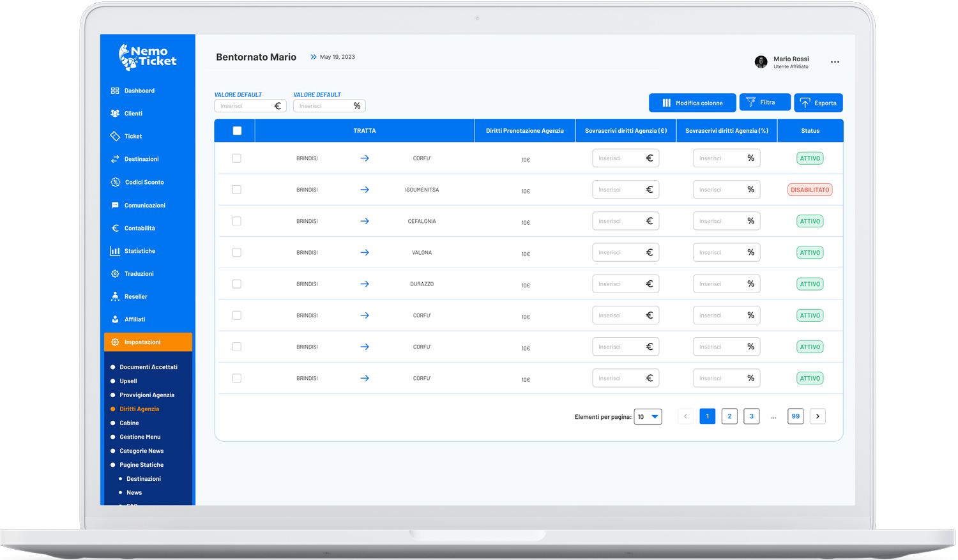Open the Elementi per pagina dropdown

click(648, 417)
